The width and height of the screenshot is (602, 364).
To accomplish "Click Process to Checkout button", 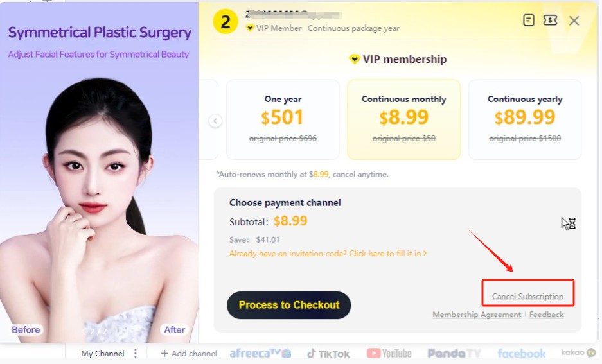I will click(288, 305).
